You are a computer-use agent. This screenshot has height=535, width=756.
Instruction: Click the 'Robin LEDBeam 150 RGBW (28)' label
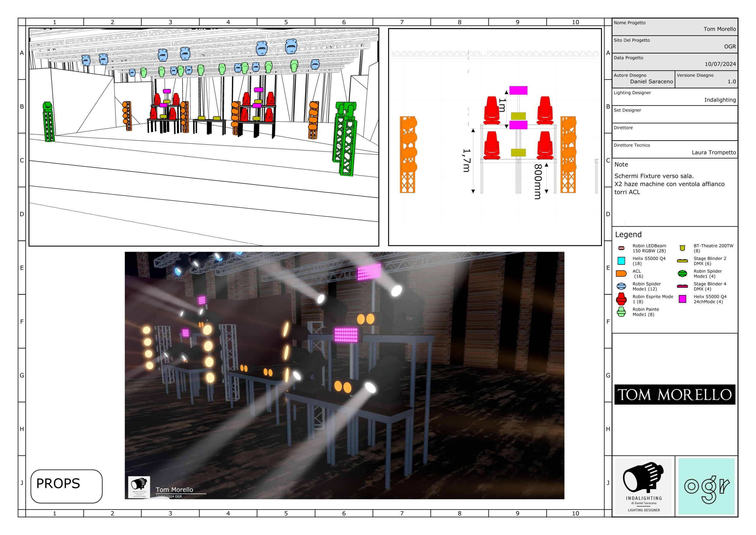649,248
